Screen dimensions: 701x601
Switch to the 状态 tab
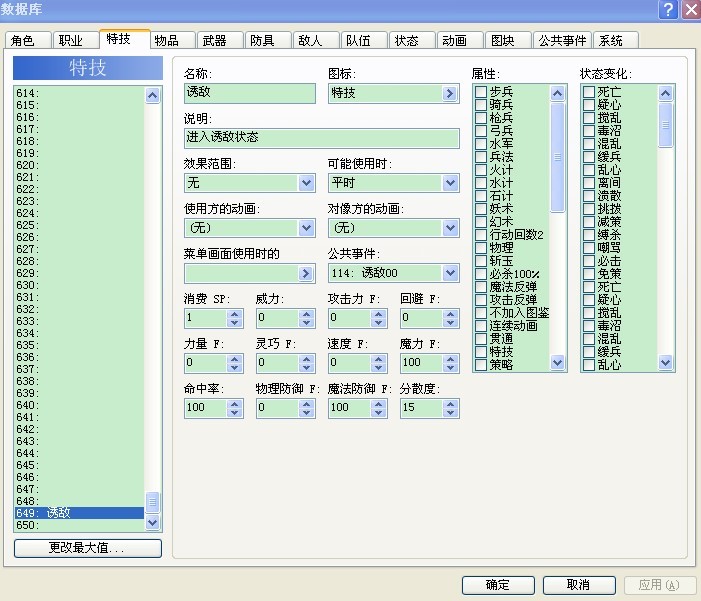[x=412, y=41]
